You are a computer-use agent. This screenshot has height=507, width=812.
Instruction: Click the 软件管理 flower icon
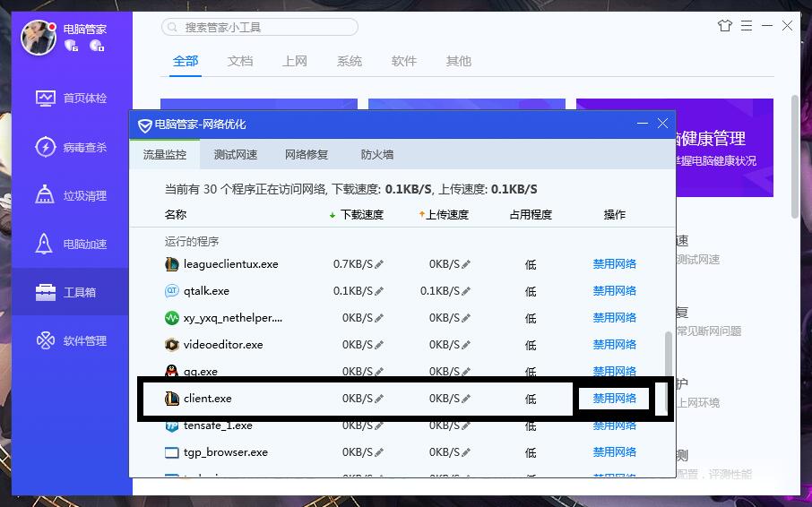(46, 340)
